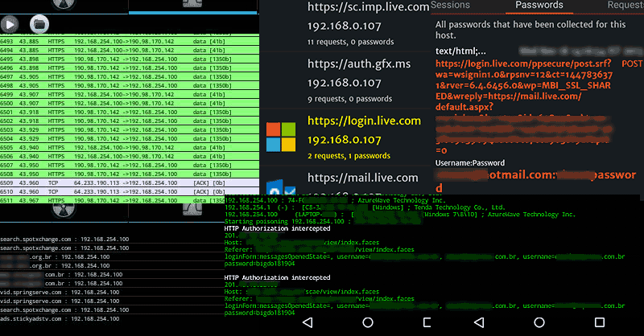Tap the right recent apps square
644x336 pixels.
click(600, 322)
